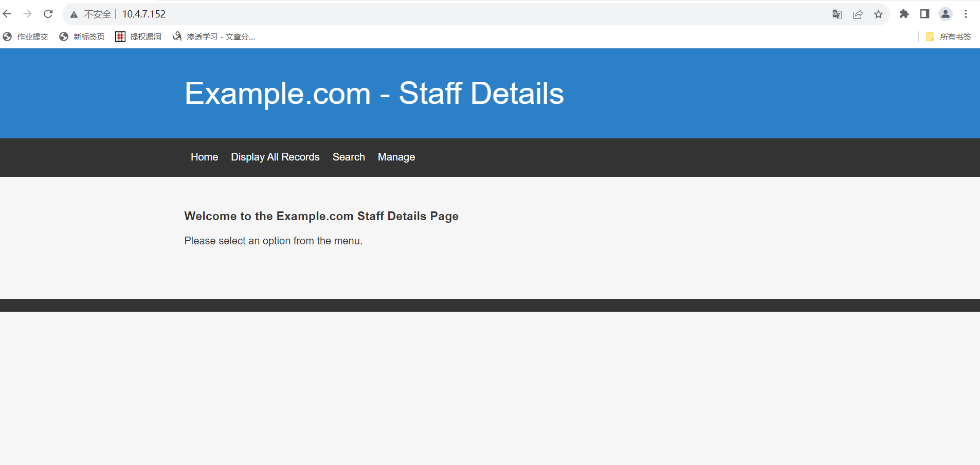The height and width of the screenshot is (465, 980).
Task: Go back to previous page
Action: point(7,14)
